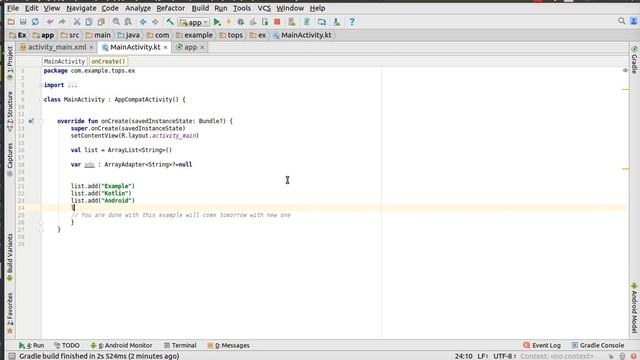
Task: Click the java breadcrumb folder
Action: tap(129, 35)
